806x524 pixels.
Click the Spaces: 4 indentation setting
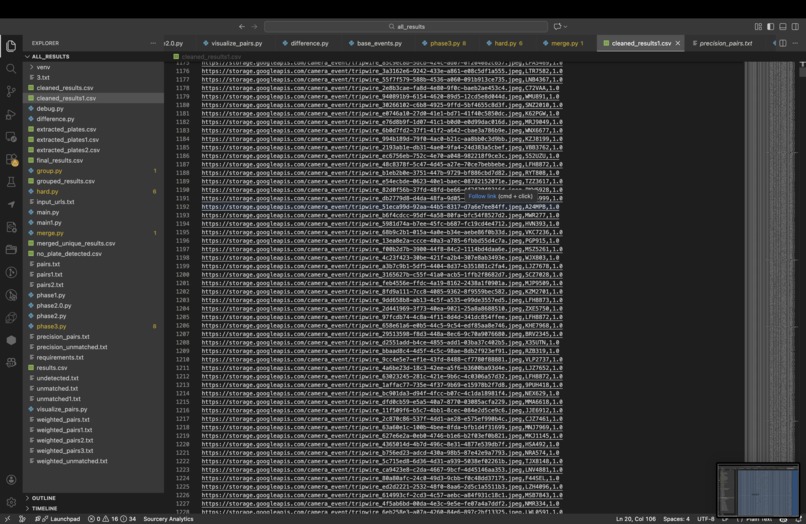pyautogui.click(x=676, y=519)
